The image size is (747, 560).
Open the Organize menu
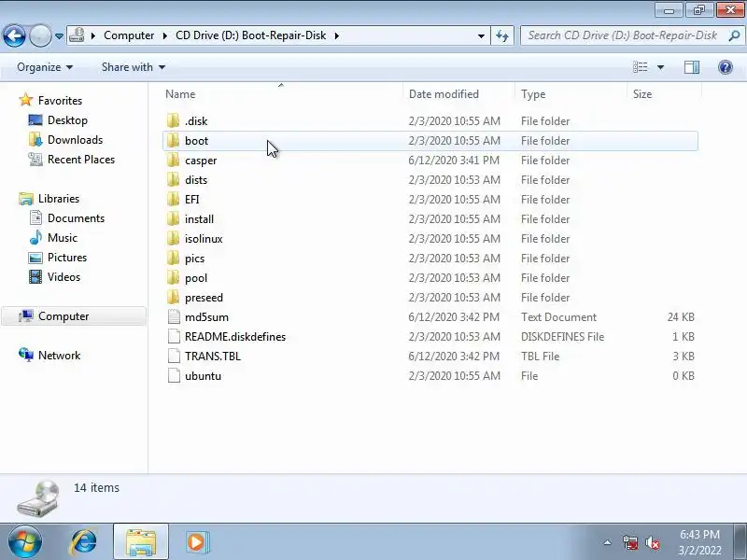coord(45,67)
